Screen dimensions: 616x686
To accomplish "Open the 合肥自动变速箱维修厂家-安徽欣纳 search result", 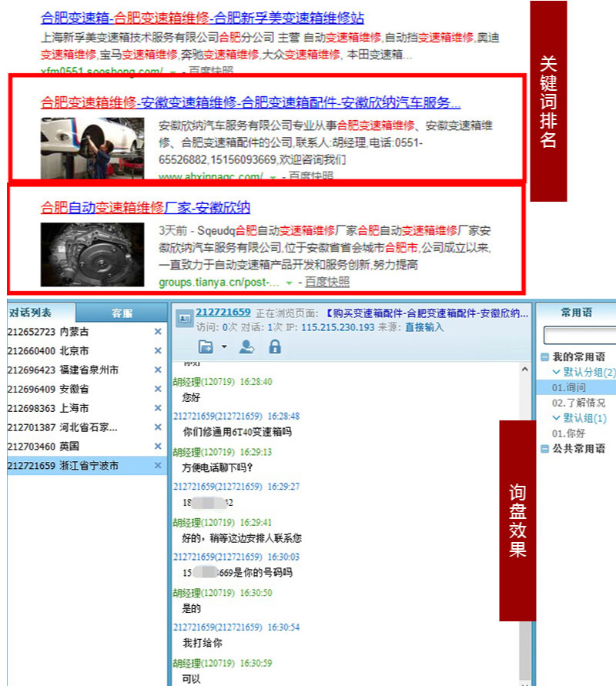I will 145,208.
